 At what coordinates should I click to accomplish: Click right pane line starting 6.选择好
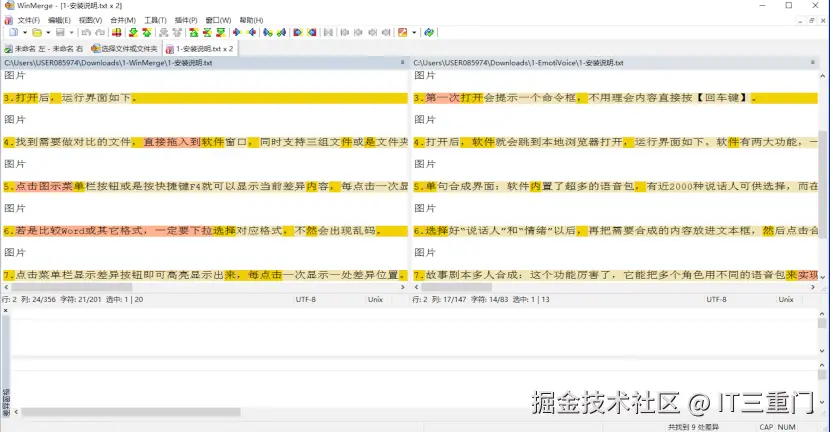pos(615,231)
